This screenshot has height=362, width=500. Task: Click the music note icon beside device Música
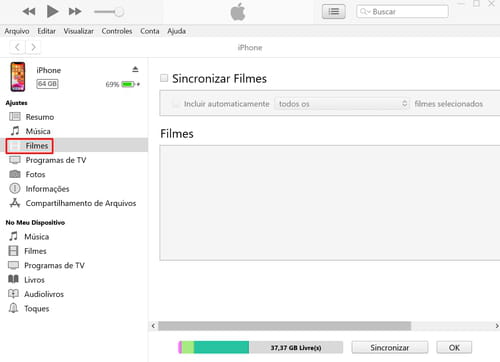click(x=13, y=236)
